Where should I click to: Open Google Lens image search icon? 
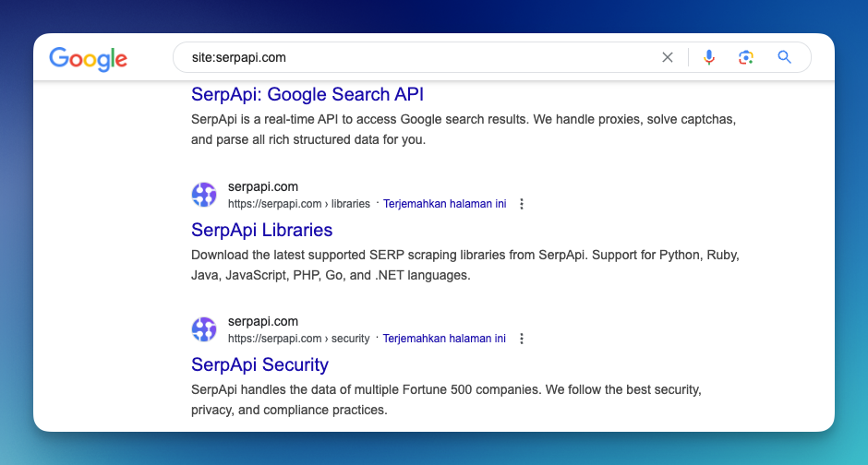[x=746, y=57]
